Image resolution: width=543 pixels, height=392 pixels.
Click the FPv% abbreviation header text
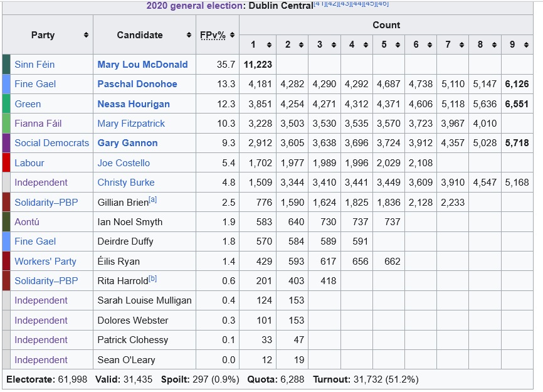[x=213, y=35]
